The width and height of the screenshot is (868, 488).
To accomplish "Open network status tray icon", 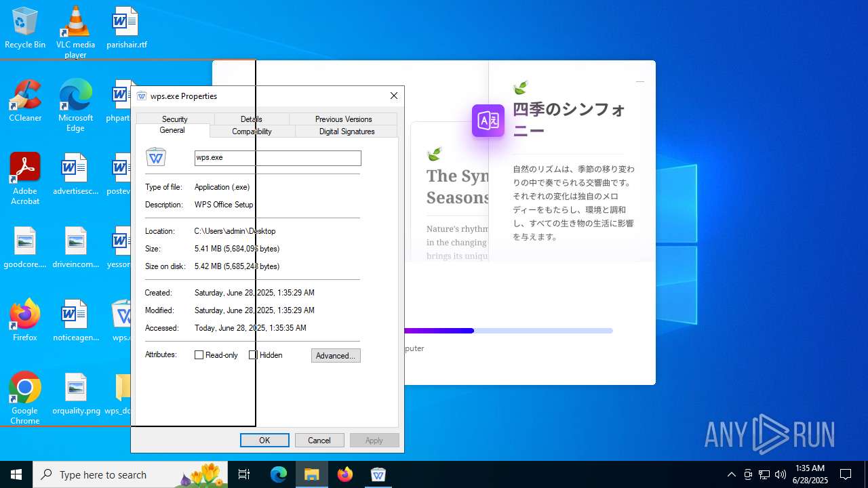I will 764,474.
